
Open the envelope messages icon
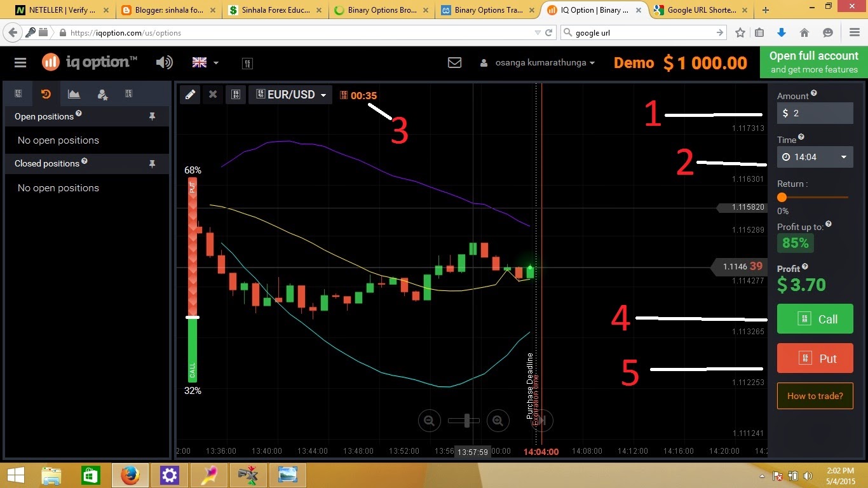(x=454, y=62)
